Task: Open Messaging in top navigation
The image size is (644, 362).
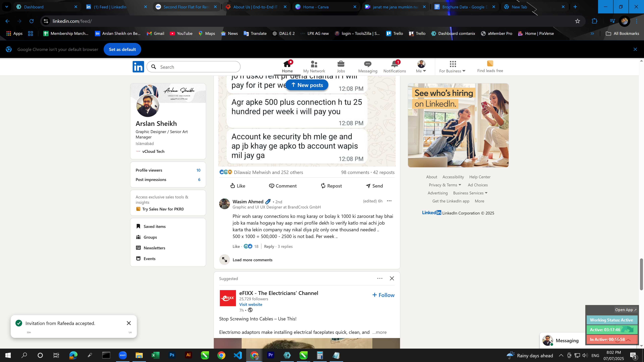Action: point(367,67)
